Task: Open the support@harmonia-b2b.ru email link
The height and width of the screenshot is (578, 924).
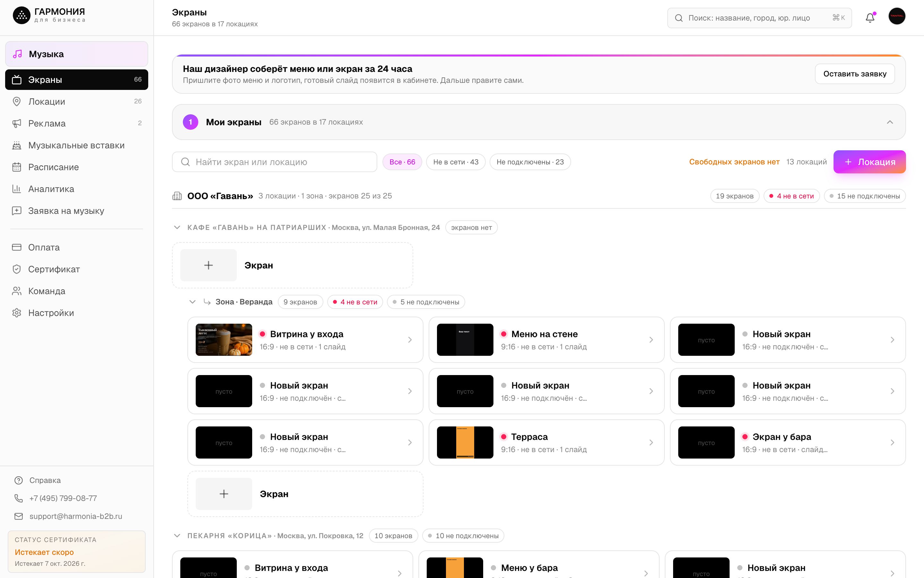Action: 76,516
